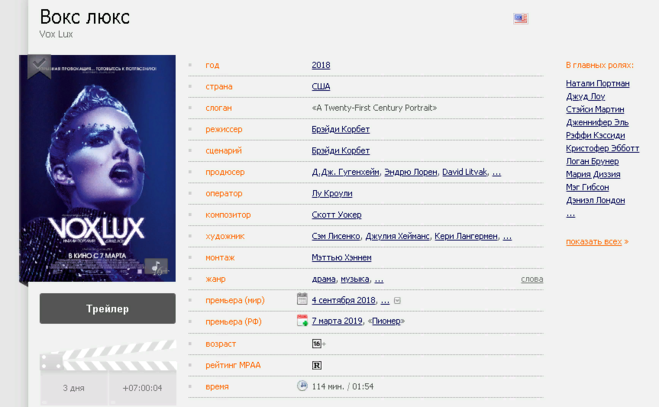Expand more producers ellipsis
Screen dimensions: 659x407
[496, 172]
